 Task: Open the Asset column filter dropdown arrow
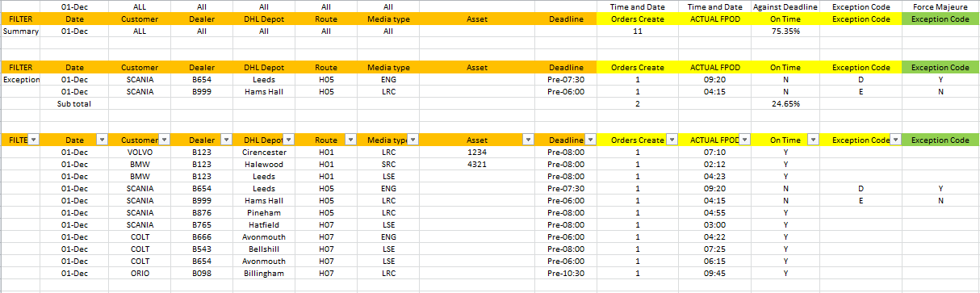(x=529, y=140)
